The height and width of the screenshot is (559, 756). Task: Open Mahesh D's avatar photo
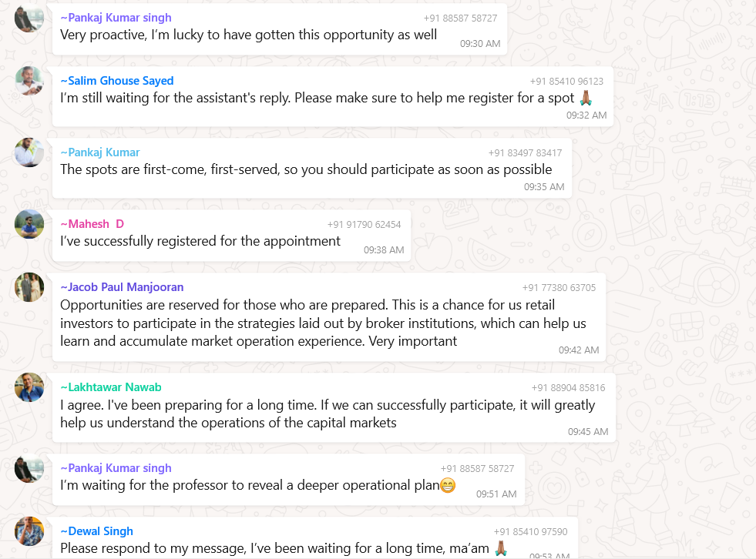(x=29, y=223)
